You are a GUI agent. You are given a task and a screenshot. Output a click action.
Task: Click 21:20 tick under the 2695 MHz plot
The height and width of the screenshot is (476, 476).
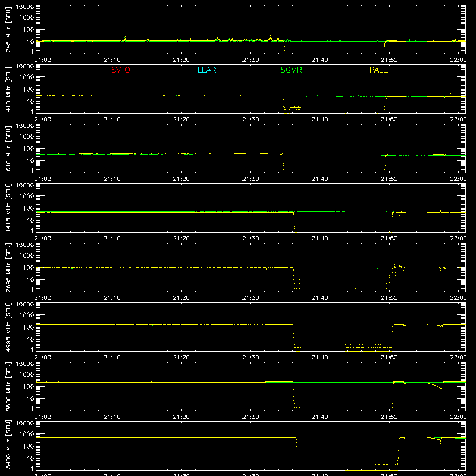[x=181, y=298]
